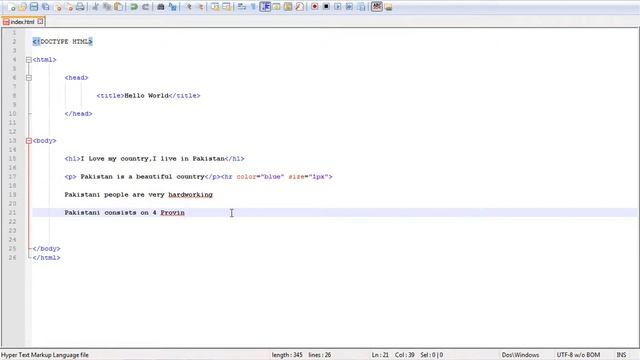Click the underlined word 'Provin' on line 21
The height and width of the screenshot is (360, 640).
172,213
